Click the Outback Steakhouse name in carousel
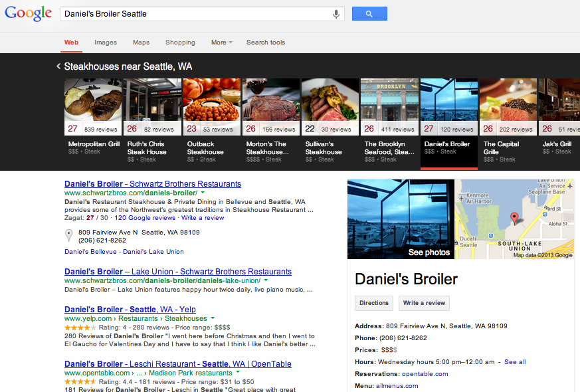The width and height of the screenshot is (580, 392). [205, 148]
